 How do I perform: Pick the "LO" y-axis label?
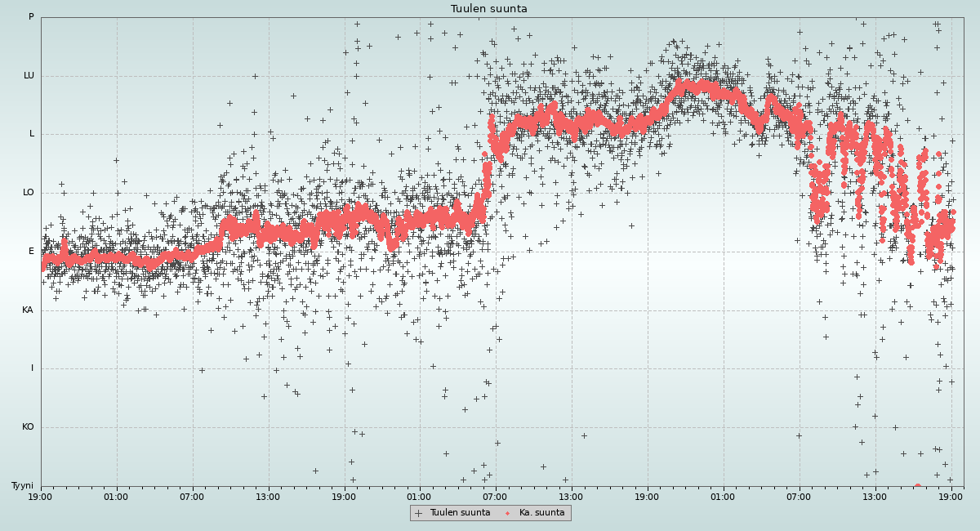click(x=29, y=193)
